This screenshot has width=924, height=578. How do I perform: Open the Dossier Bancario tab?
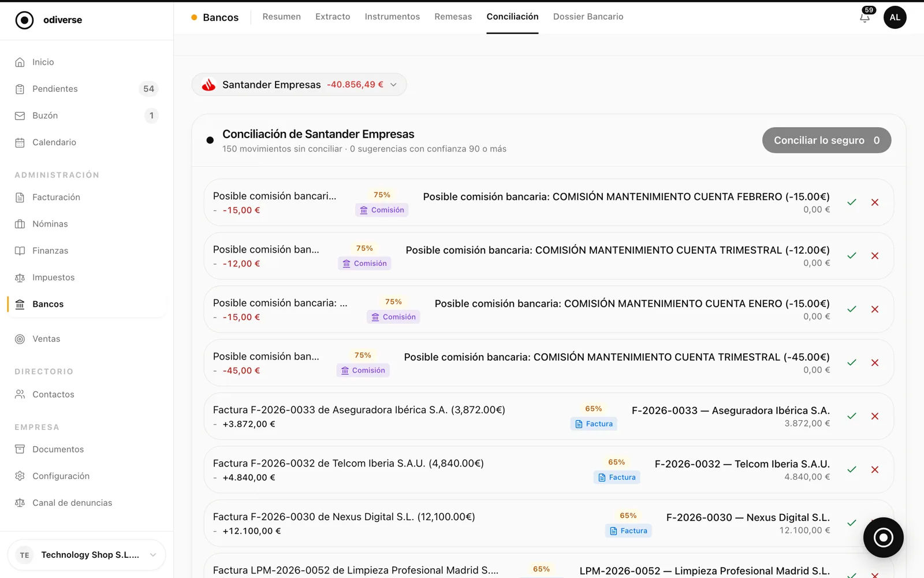588,17
